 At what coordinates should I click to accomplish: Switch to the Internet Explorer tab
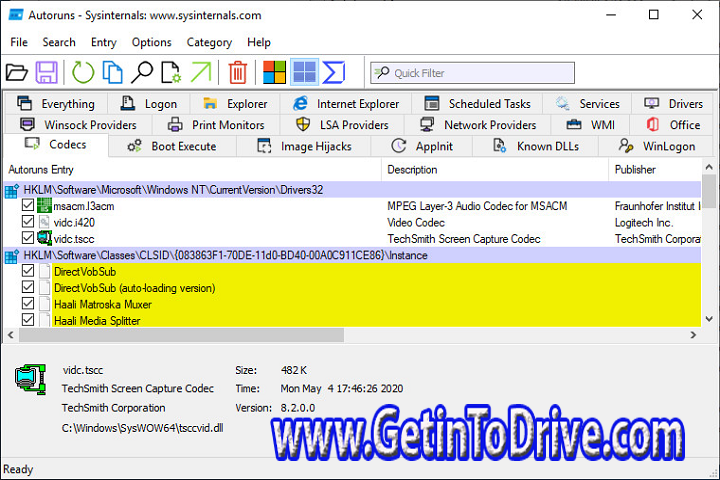[346, 104]
